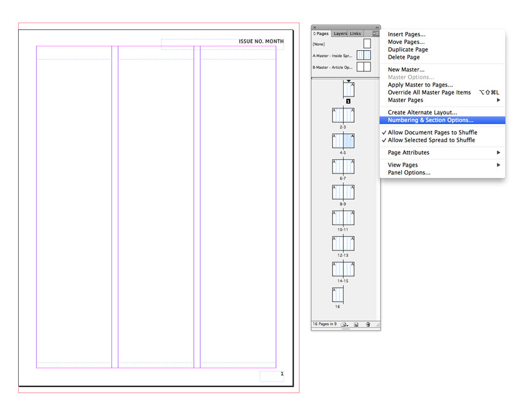532x416 pixels.
Task: Click the Edit page size icon
Action: coord(344,325)
